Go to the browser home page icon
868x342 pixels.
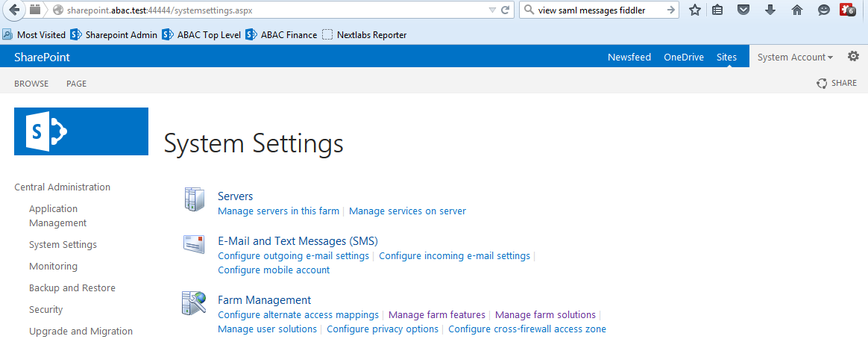click(x=797, y=10)
